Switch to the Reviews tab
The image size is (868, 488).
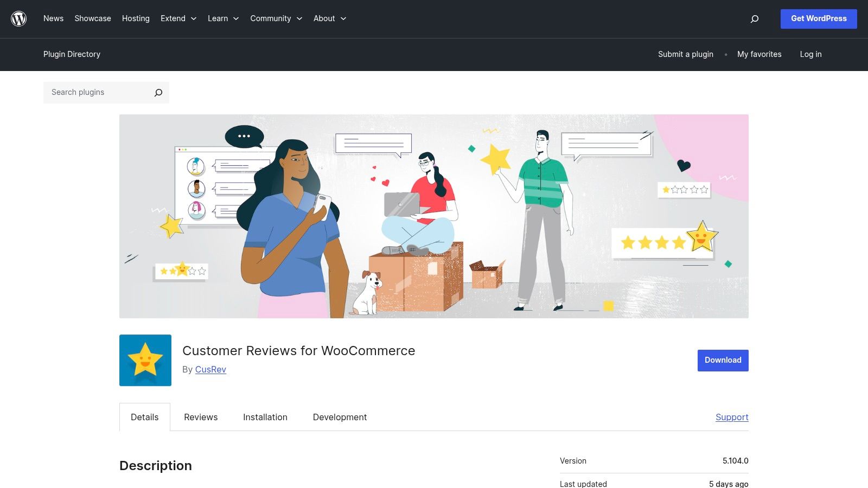(x=201, y=417)
